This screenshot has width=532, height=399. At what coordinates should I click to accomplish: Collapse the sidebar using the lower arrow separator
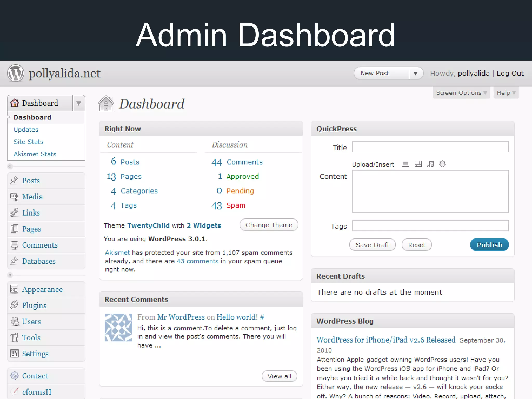(x=10, y=275)
